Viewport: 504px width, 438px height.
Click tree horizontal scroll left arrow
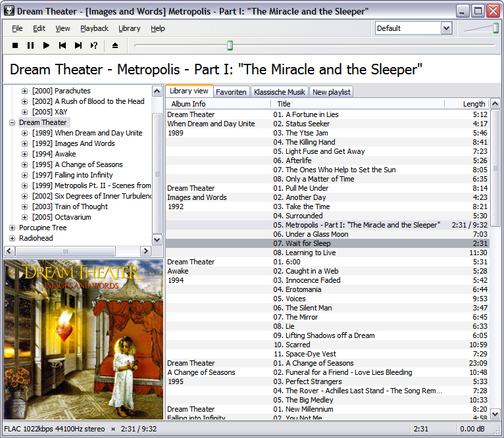click(x=9, y=251)
